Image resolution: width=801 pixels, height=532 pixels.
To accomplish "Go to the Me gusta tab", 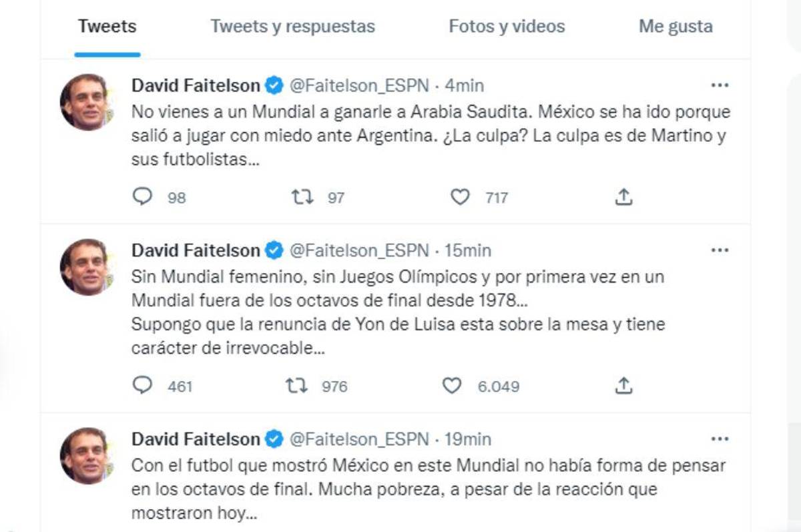I will pyautogui.click(x=676, y=27).
